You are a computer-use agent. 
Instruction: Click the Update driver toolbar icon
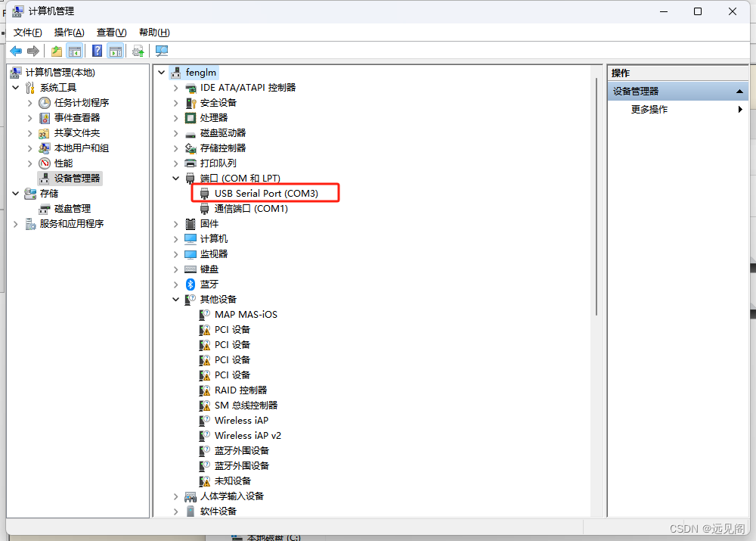click(138, 51)
